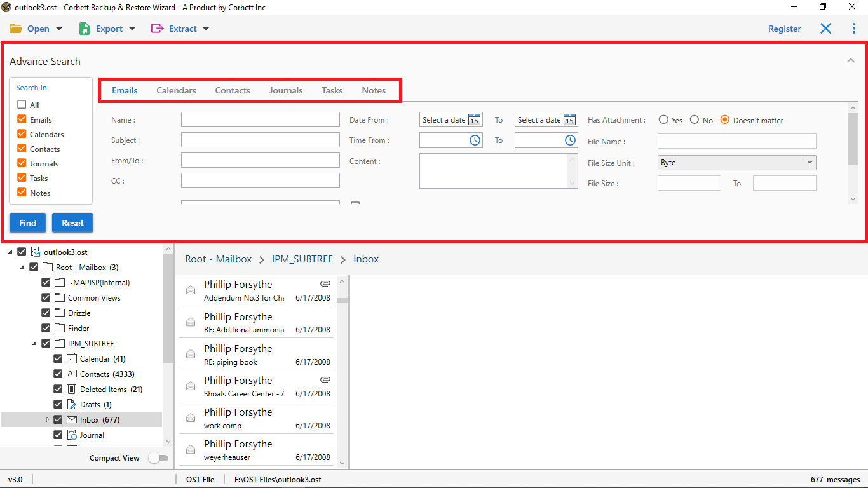Viewport: 868px width, 488px height.
Task: Click the Subject text input field
Action: point(260,140)
